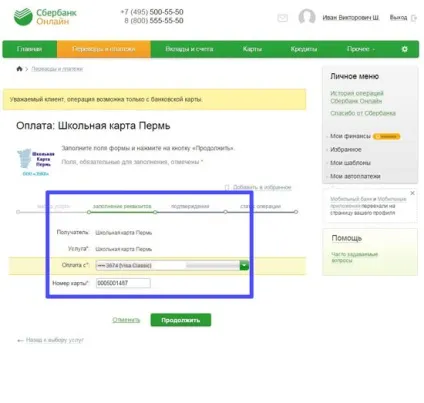Click the home icon in breadcrumbs
The width and height of the screenshot is (424, 403).
coord(19,69)
